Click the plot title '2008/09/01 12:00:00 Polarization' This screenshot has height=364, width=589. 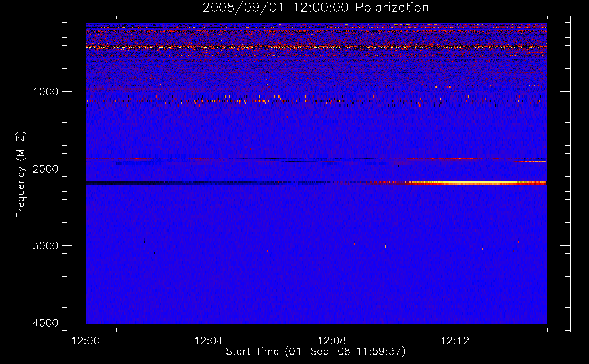pyautogui.click(x=316, y=8)
